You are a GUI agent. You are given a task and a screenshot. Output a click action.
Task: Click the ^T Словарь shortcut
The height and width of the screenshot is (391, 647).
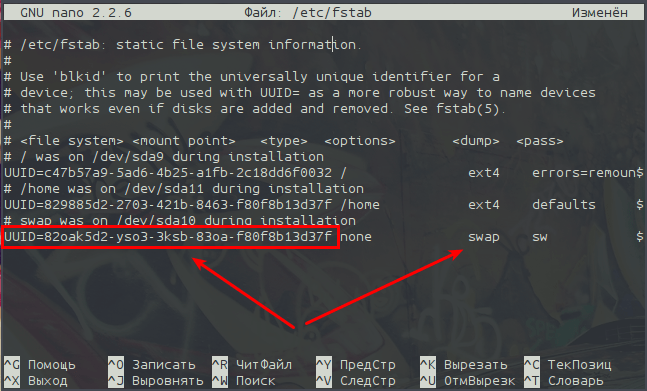(564, 381)
